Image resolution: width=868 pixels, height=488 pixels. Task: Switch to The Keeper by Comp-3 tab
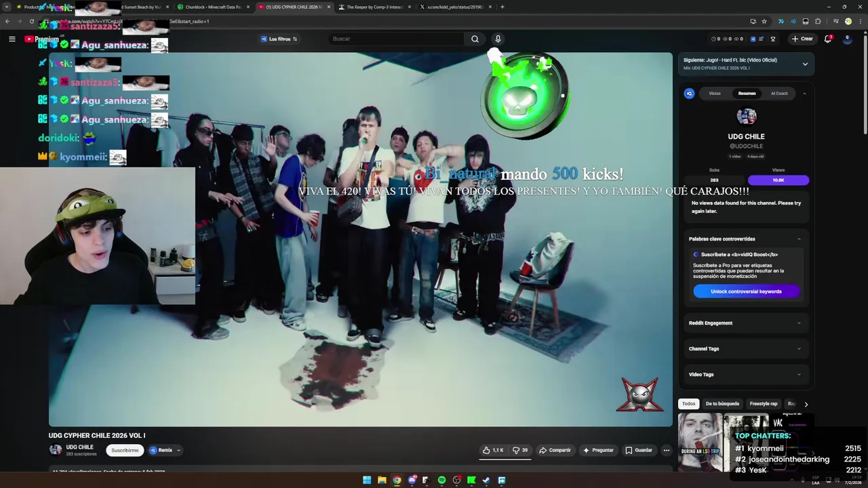374,7
